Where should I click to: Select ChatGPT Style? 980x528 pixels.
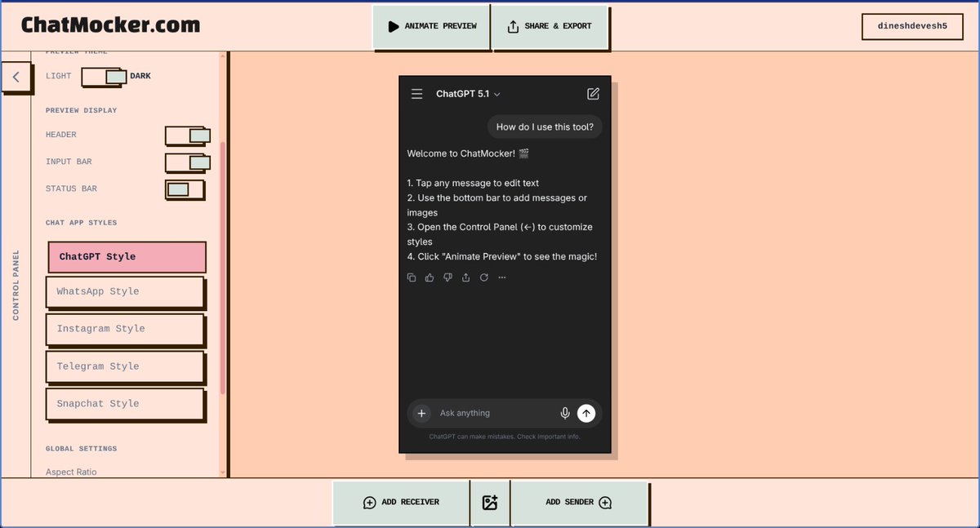[127, 257]
